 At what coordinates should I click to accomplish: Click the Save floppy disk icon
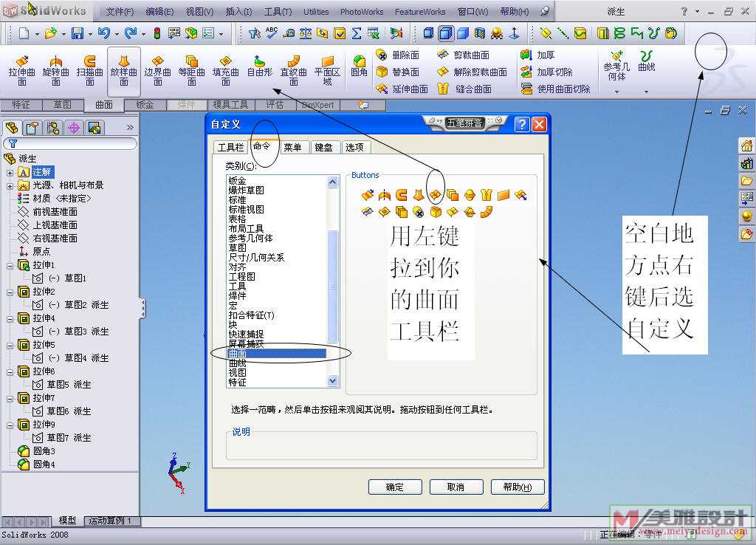coord(77,32)
